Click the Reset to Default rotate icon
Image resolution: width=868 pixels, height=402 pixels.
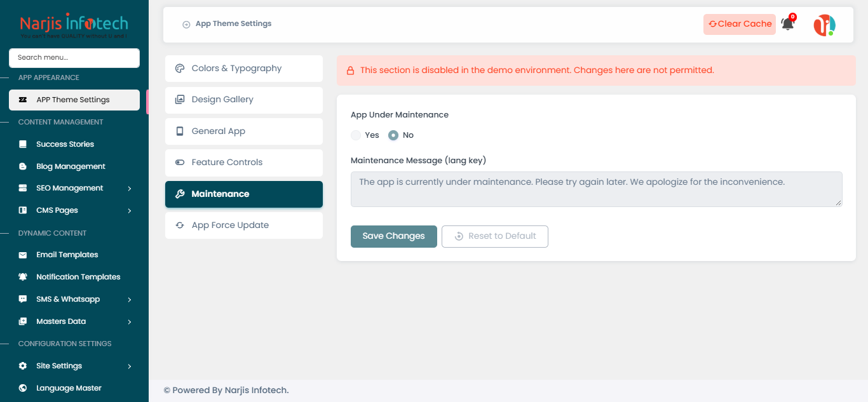point(459,236)
